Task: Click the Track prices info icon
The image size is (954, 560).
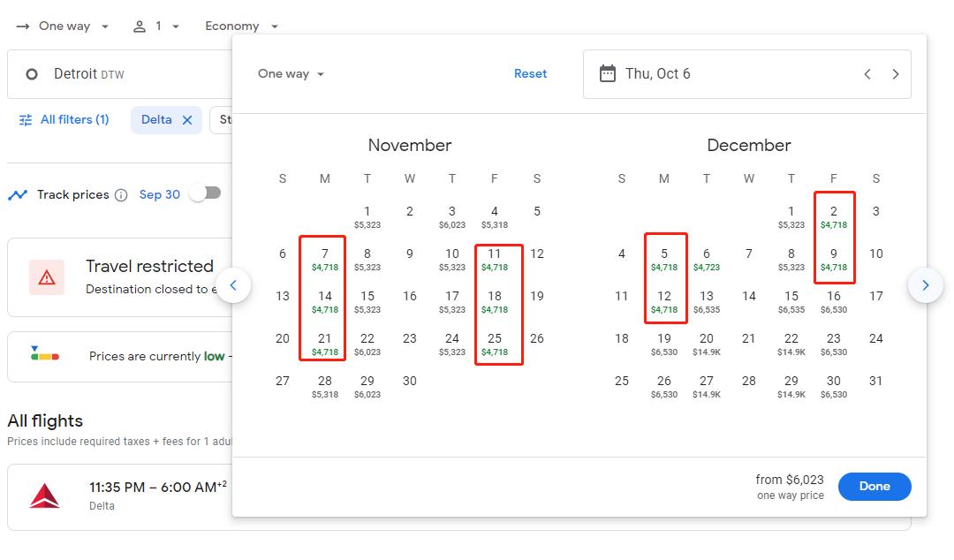Action: 121,195
